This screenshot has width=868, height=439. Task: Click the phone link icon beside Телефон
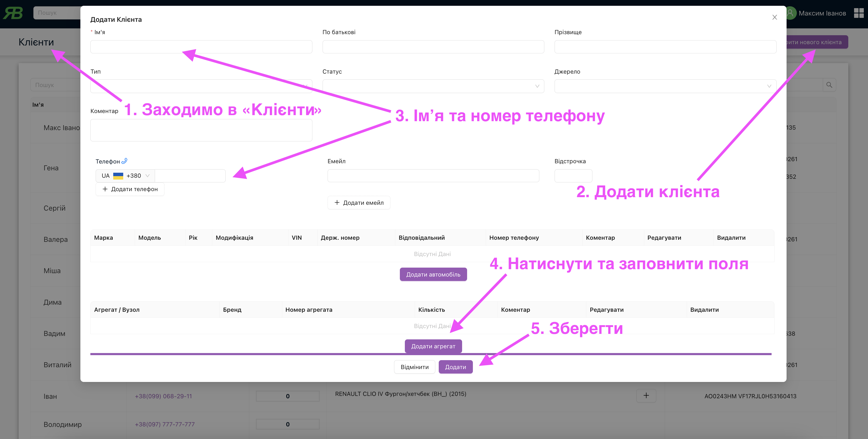[124, 161]
